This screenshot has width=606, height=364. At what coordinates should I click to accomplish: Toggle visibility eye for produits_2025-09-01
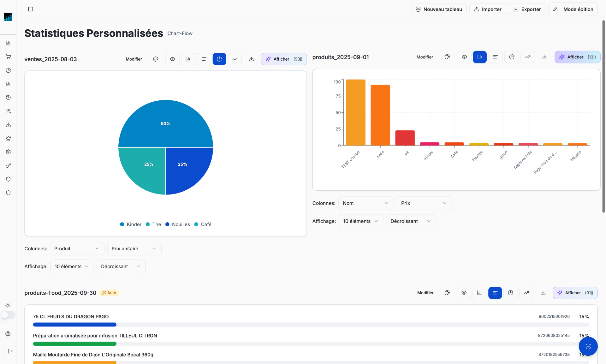(464, 57)
